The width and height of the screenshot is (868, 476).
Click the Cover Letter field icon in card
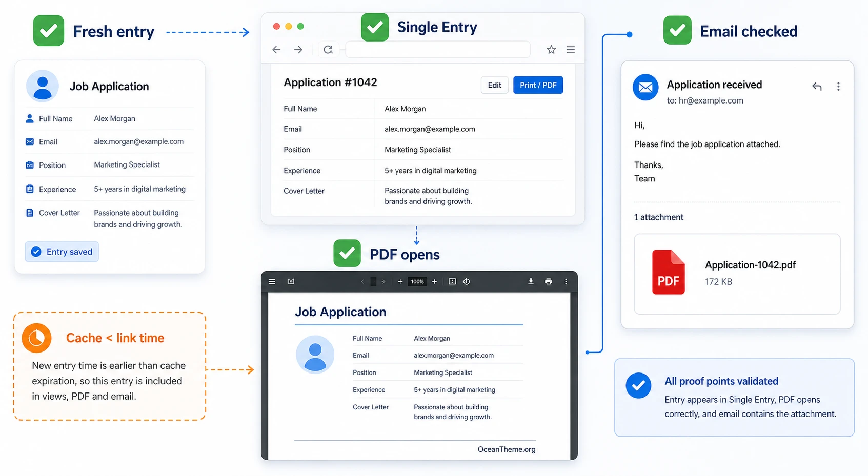tap(30, 213)
